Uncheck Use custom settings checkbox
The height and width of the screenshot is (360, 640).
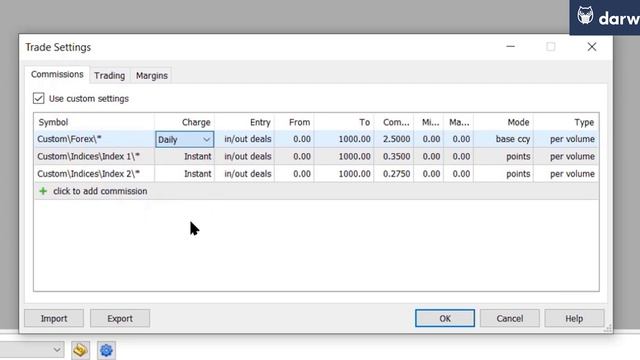coord(38,98)
